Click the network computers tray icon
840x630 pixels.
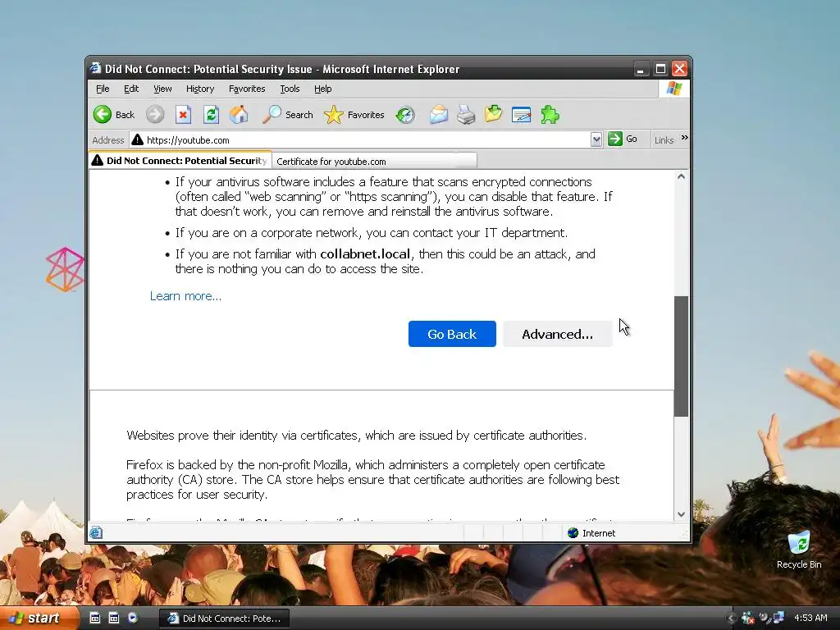pyautogui.click(x=778, y=618)
